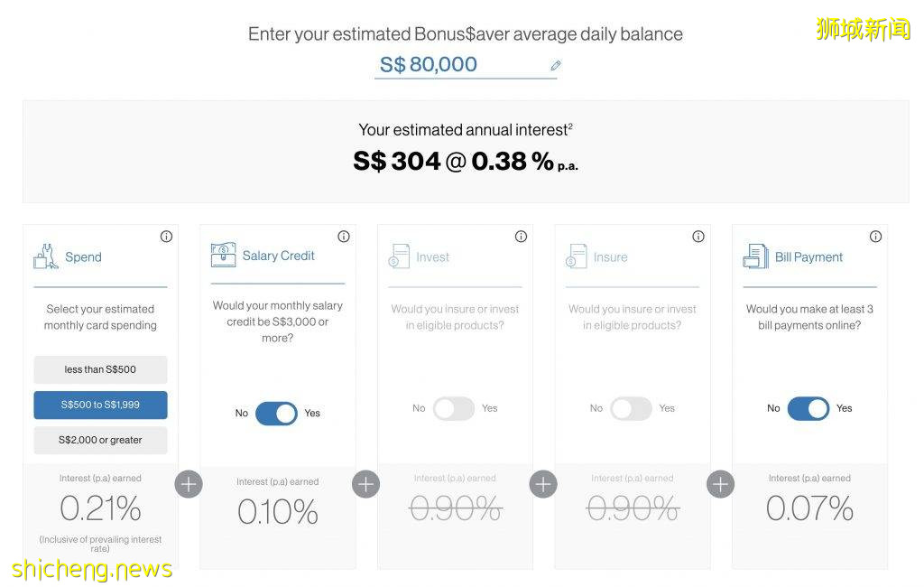The width and height of the screenshot is (924, 587).
Task: Enable the Insure toggle switch
Action: 631,408
